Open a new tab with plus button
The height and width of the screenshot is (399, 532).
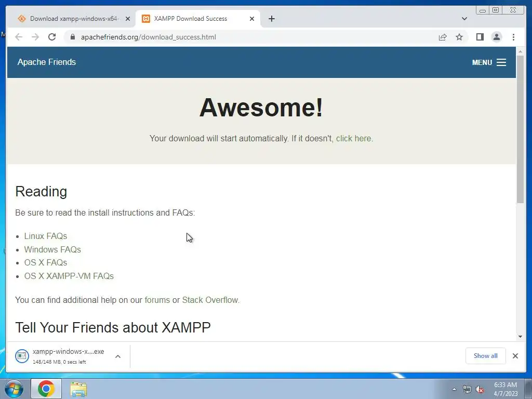[x=271, y=19]
